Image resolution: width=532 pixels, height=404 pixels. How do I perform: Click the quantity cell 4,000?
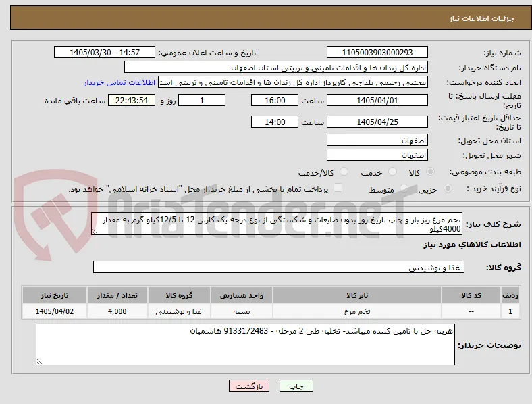pyautogui.click(x=117, y=311)
